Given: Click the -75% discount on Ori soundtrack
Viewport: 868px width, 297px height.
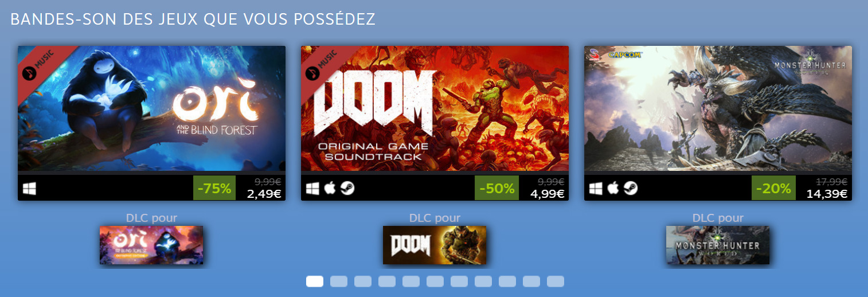Looking at the screenshot, I should (214, 188).
